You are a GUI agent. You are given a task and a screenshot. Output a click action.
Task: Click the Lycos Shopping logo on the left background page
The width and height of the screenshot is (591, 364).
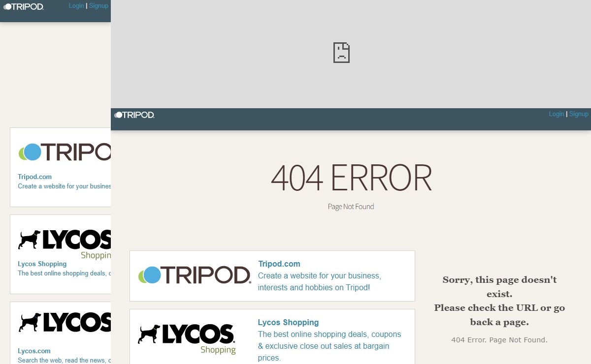65,244
